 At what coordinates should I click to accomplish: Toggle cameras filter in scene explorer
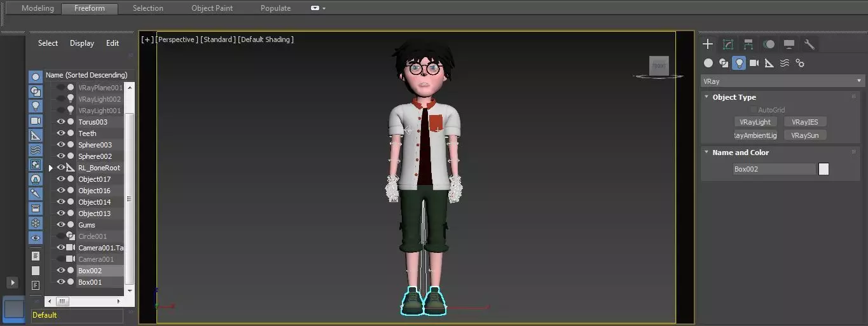[36, 121]
